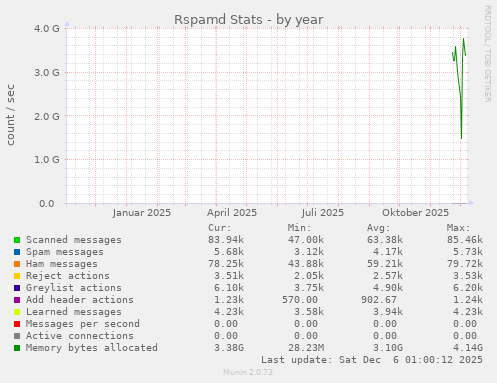Click the "2.0 G" y-axis label

click(x=47, y=116)
